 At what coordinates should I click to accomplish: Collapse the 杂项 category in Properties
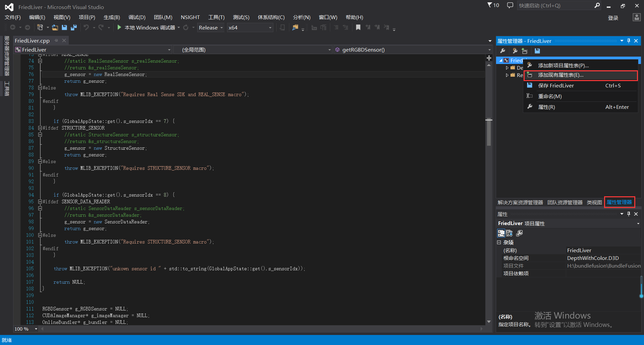499,243
